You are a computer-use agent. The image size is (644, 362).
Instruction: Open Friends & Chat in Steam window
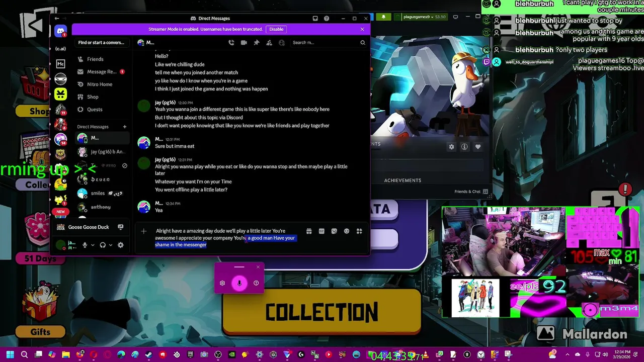[471, 192]
